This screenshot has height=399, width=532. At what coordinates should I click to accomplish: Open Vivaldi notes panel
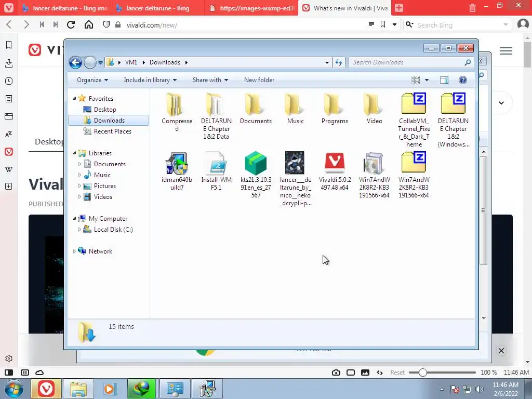(9, 99)
